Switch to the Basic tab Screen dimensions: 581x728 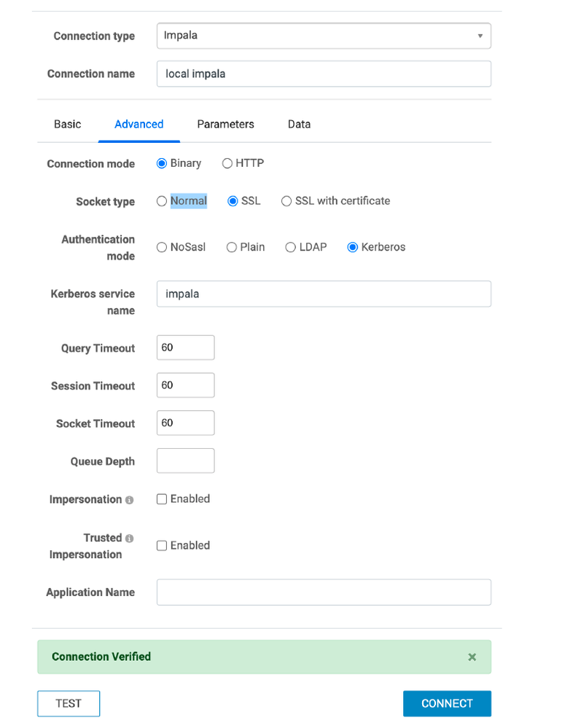[x=67, y=124]
